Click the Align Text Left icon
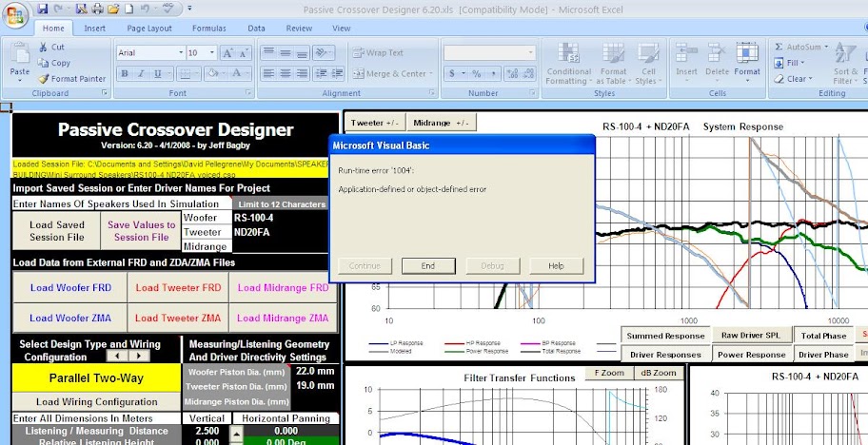 point(268,73)
